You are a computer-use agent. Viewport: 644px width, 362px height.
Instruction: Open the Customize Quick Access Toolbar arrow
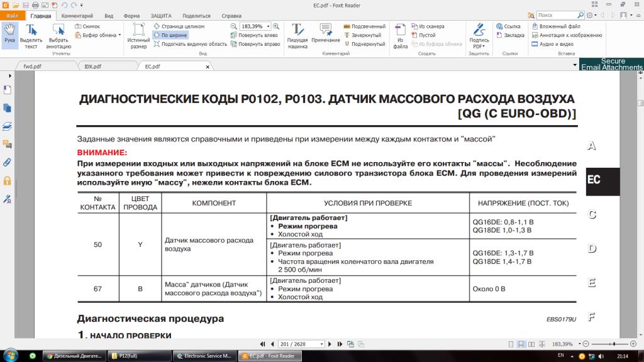click(x=81, y=5)
